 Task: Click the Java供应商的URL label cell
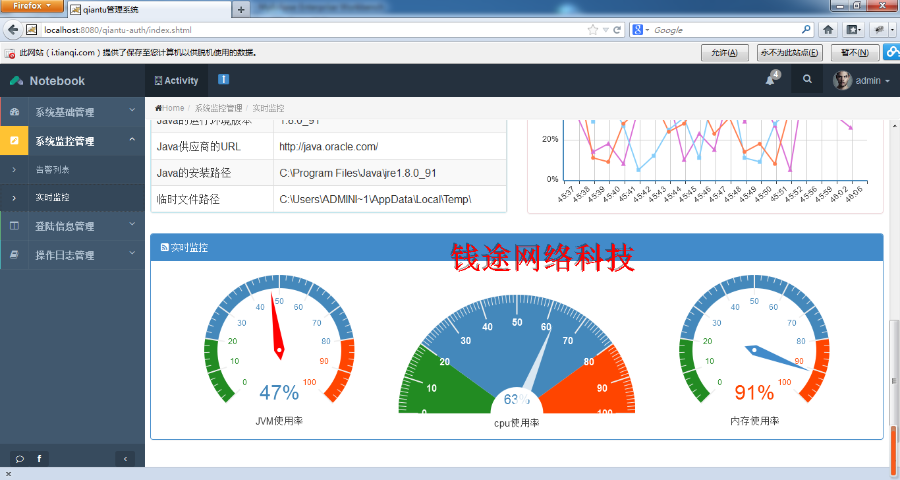(212, 147)
